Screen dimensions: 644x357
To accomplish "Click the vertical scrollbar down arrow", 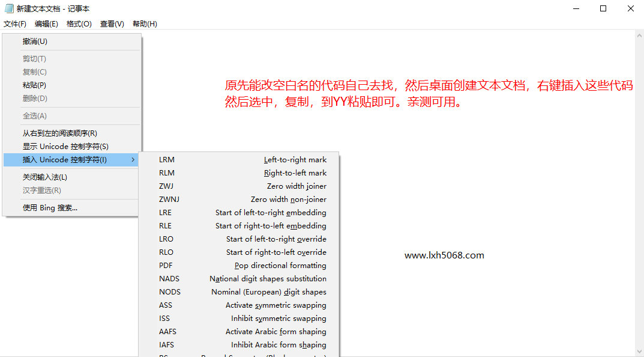I will 639,352.
